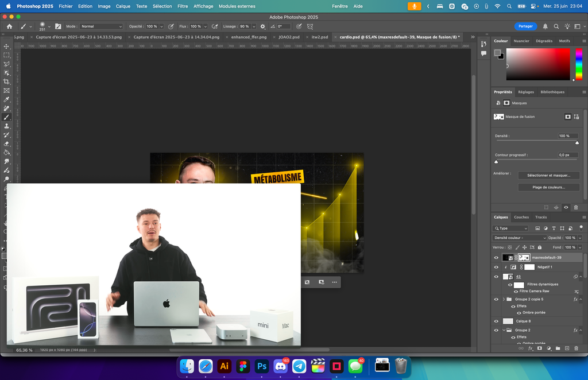Screen dimensions: 588x380
Task: Select the Frame tool
Action: point(6,91)
